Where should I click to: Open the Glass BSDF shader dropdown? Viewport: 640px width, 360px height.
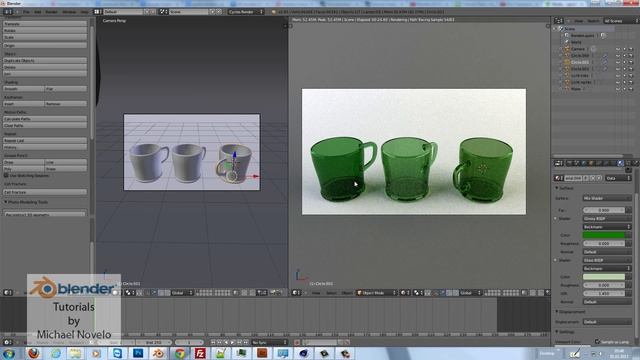(607, 260)
